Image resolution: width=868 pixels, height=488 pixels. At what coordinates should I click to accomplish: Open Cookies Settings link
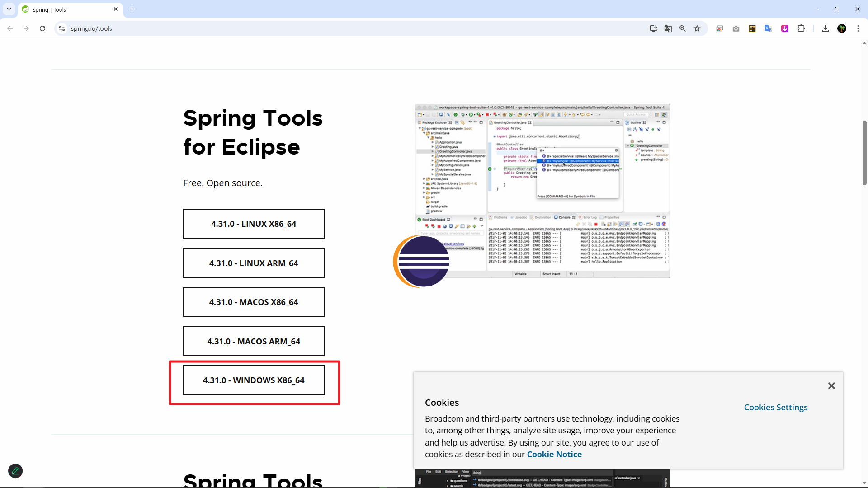point(776,407)
